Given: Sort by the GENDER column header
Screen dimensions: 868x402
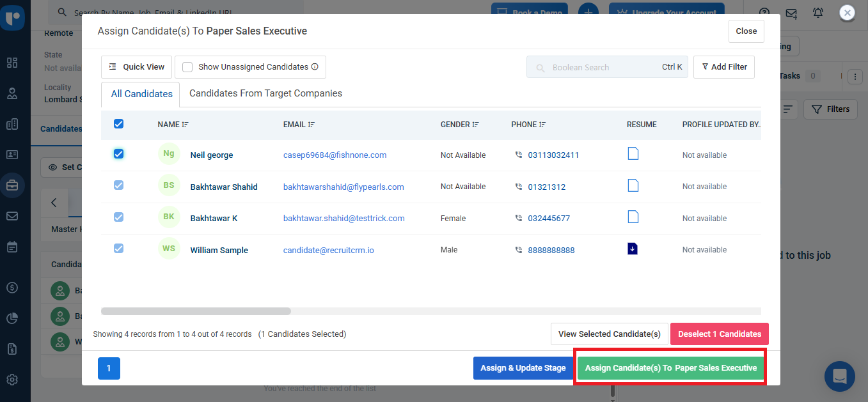Looking at the screenshot, I should (460, 125).
